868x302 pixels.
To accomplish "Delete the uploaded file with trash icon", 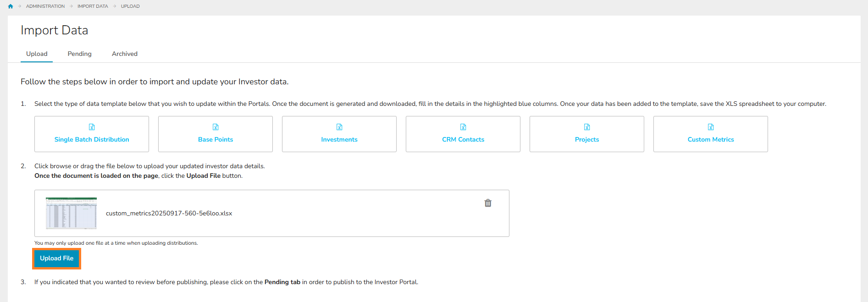I will coord(488,203).
